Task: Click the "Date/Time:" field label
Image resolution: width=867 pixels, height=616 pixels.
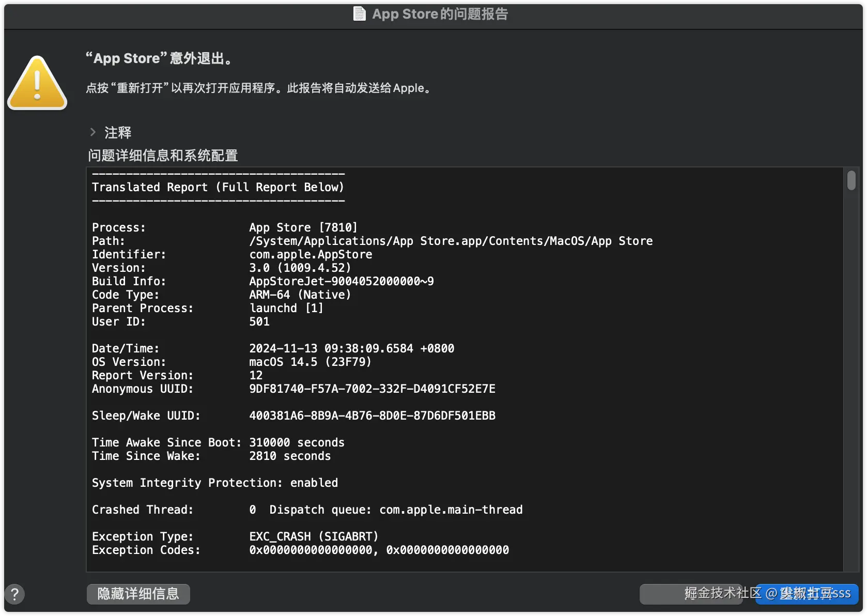Action: [x=126, y=348]
